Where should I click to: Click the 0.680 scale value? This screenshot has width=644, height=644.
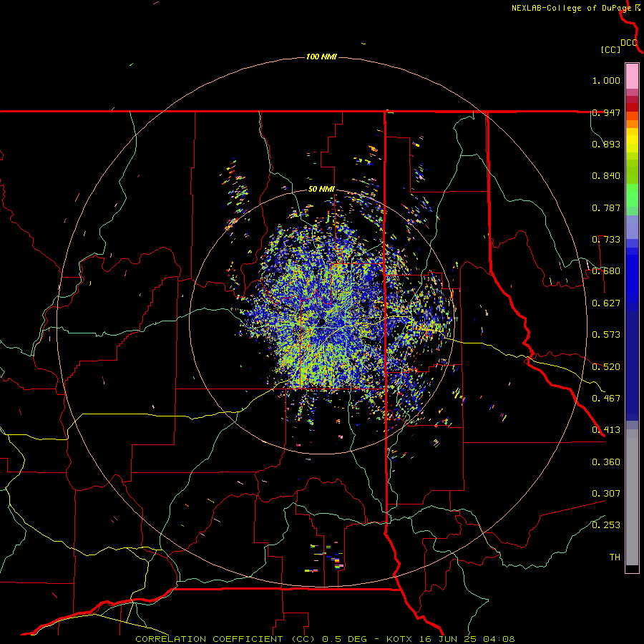click(606, 271)
